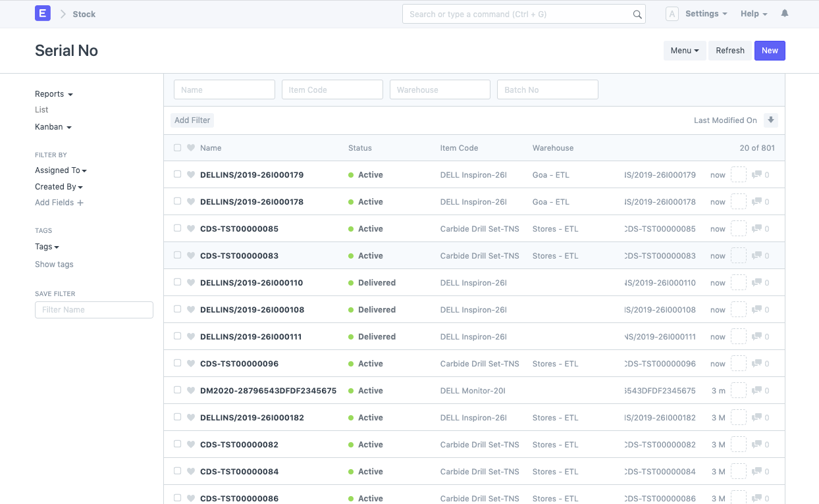Click the search magnifier icon
Viewport: 819px width, 504px height.
point(636,13)
